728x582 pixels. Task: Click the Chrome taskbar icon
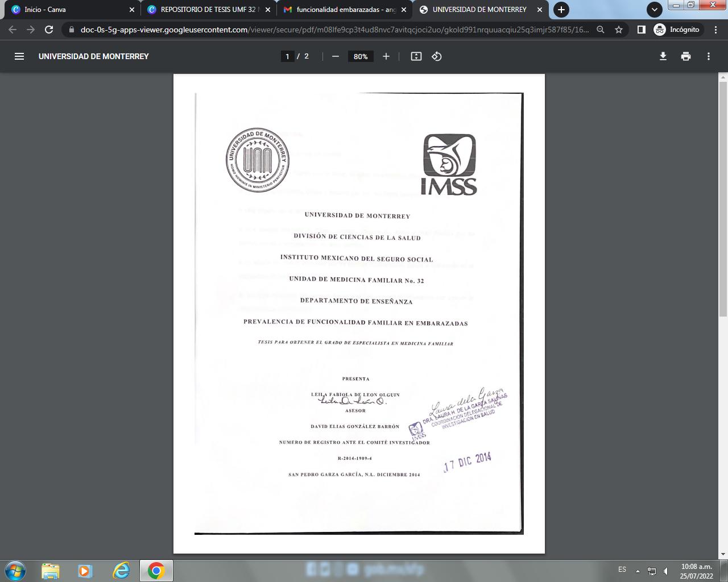[156, 571]
